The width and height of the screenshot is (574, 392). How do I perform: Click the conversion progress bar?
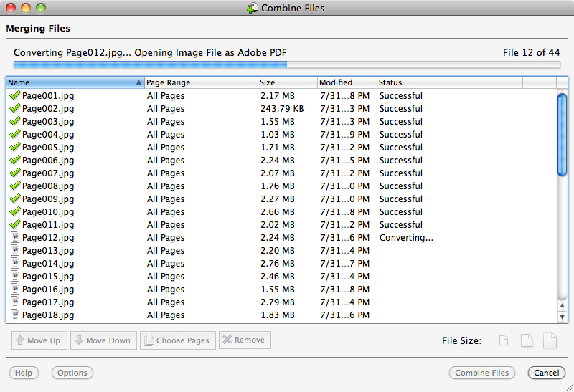point(287,64)
